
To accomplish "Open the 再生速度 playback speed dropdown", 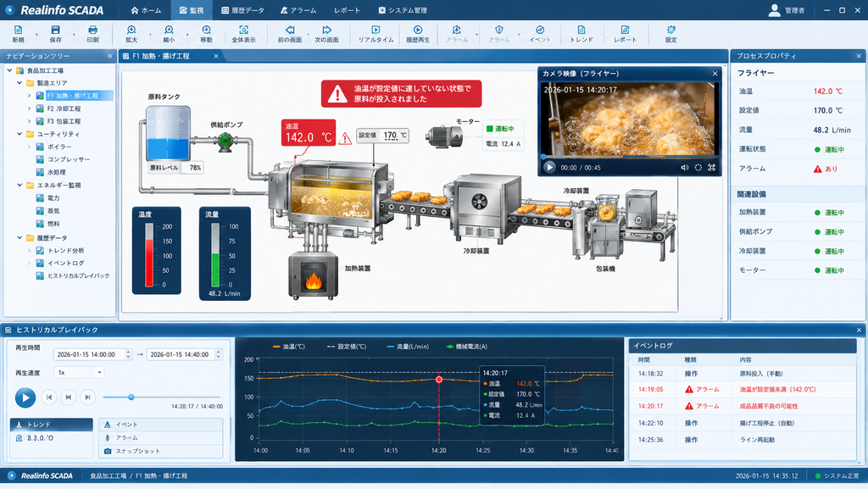I will (79, 372).
